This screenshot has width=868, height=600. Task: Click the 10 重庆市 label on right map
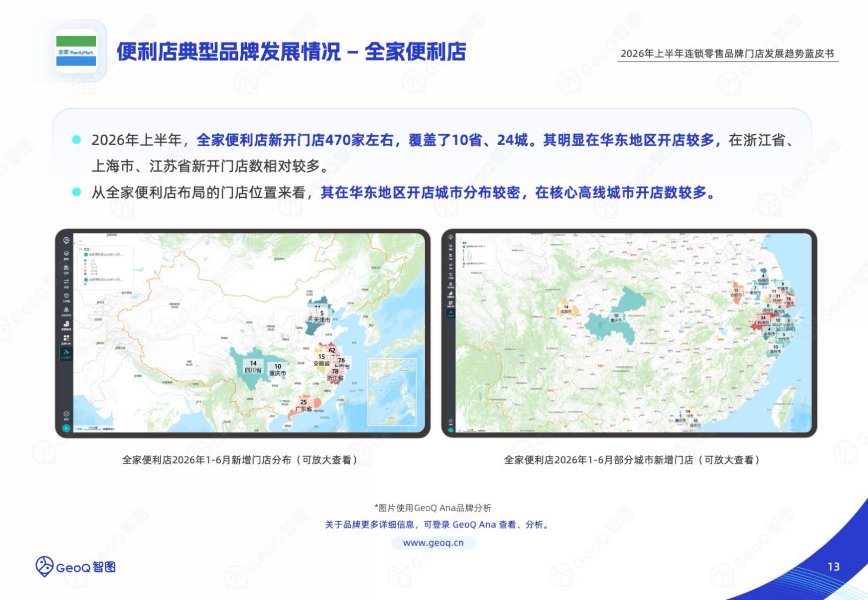click(x=616, y=318)
